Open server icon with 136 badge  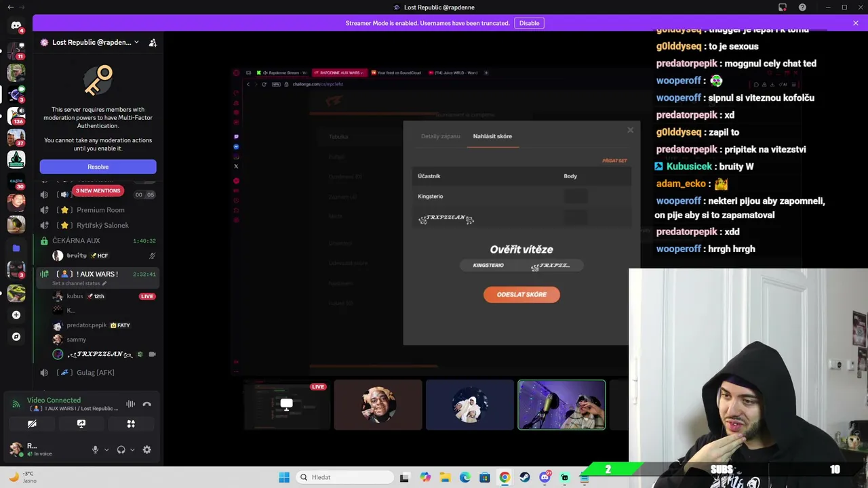coord(16,115)
